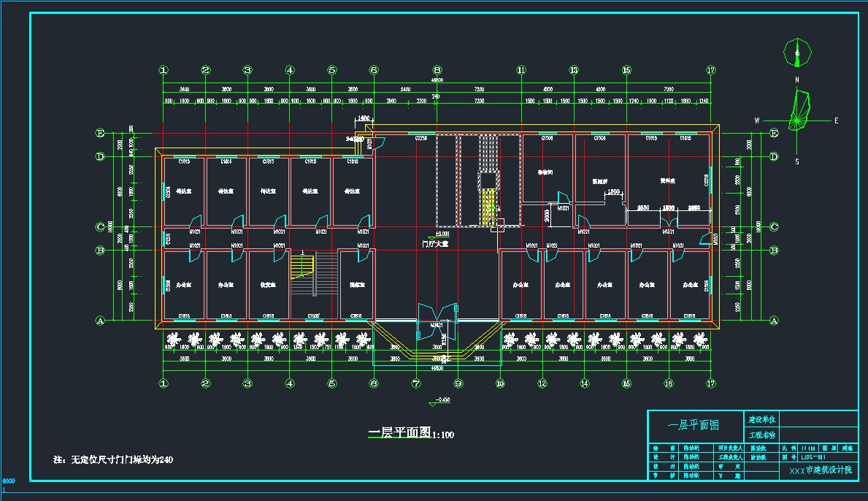Click grid axis bubble 1 at top

point(164,70)
